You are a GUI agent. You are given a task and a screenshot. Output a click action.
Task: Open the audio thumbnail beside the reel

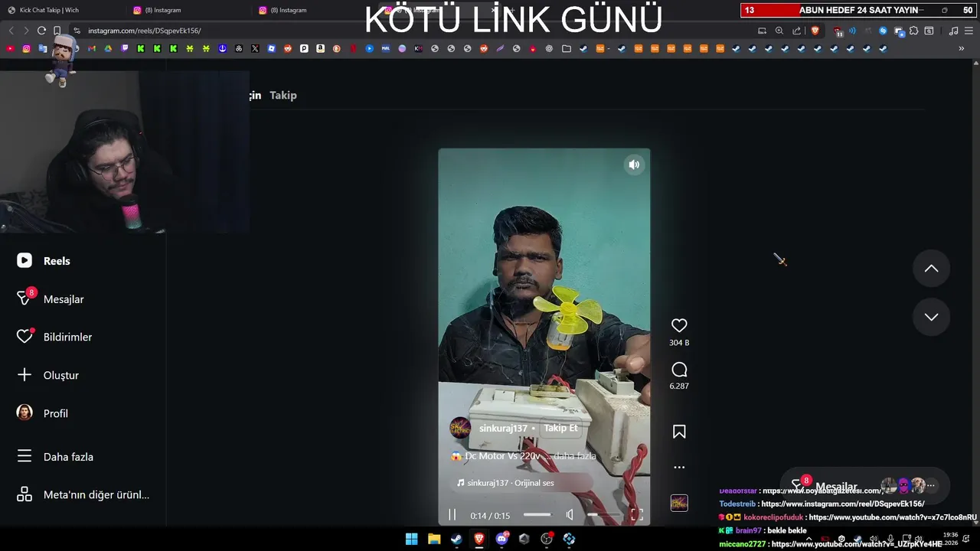tap(679, 503)
